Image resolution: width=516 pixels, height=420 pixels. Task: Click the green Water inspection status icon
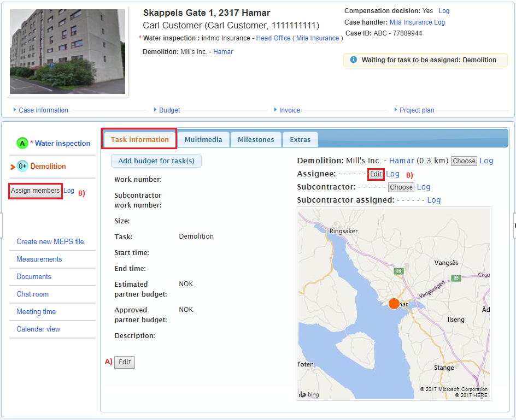point(22,144)
